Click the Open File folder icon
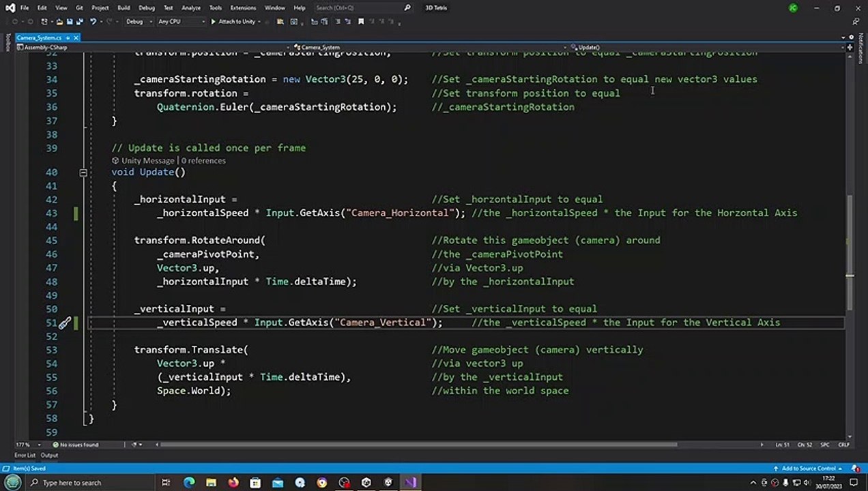868x491 pixels. [x=59, y=22]
